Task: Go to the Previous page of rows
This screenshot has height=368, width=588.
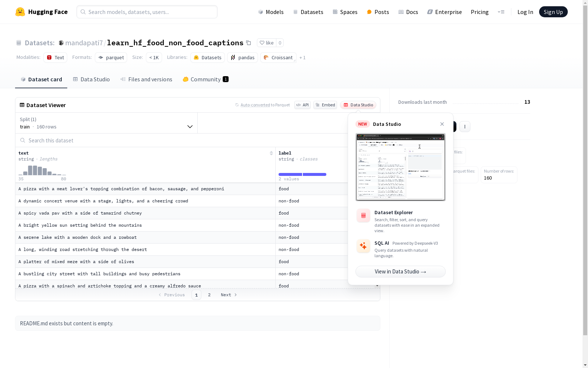Action: pyautogui.click(x=172, y=295)
